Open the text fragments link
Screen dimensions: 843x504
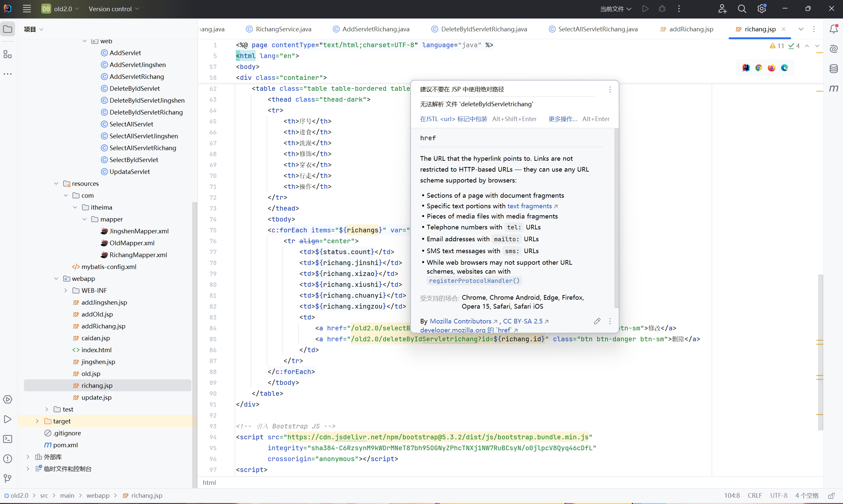pos(529,206)
